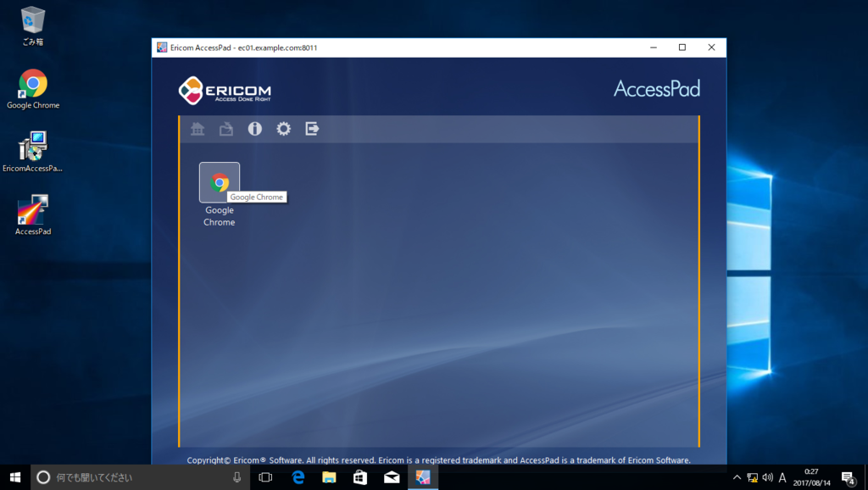Screen dimensions: 868x490
Task: Open the information (i) icon in AccessPad
Action: pyautogui.click(x=254, y=129)
